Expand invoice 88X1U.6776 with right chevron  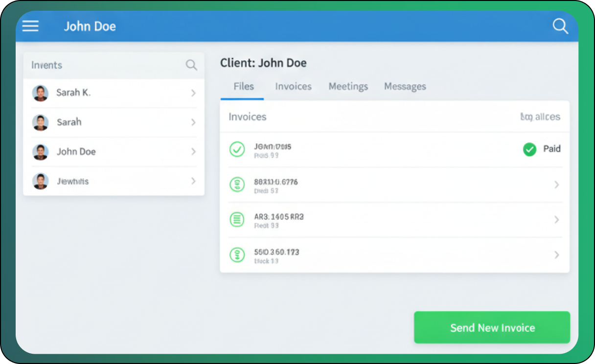coord(556,184)
